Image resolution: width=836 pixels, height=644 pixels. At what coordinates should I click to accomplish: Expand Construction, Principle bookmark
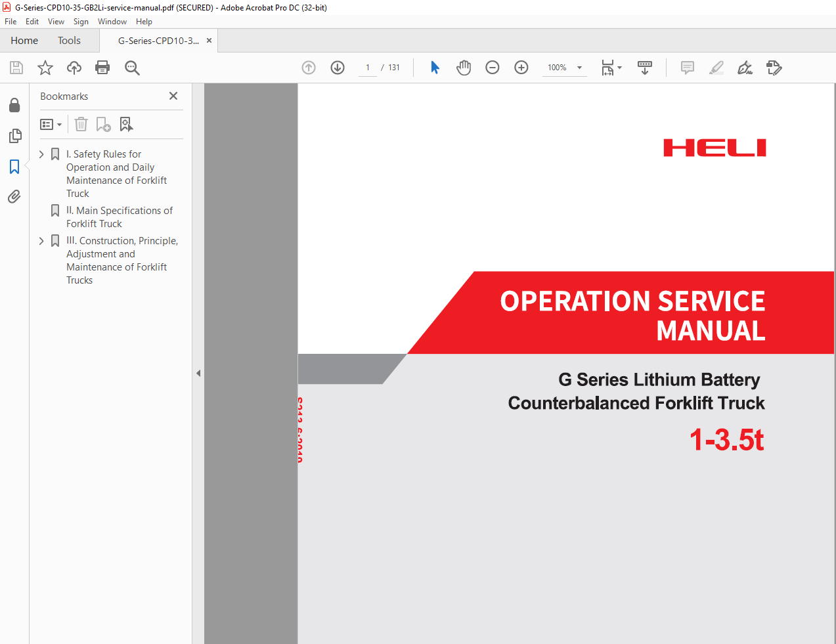41,241
